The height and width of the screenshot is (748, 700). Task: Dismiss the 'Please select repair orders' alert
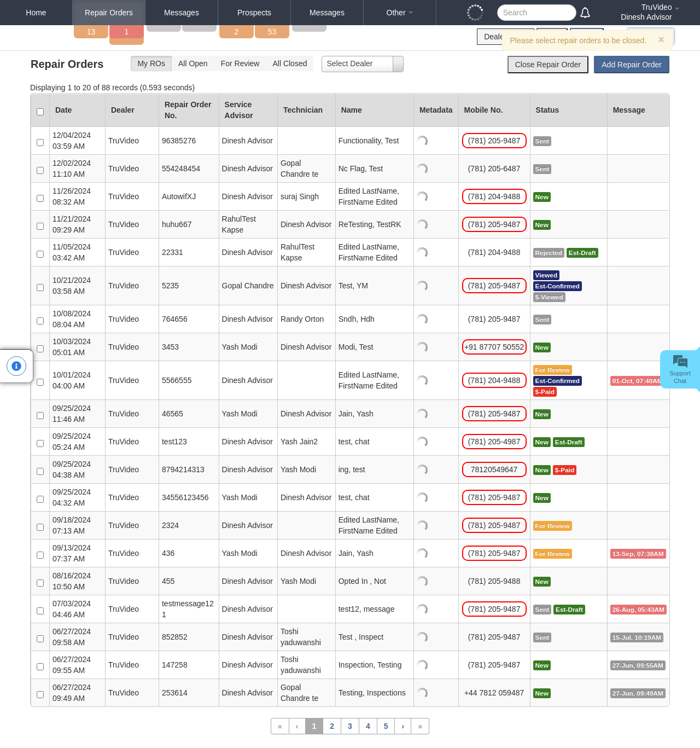click(x=661, y=39)
